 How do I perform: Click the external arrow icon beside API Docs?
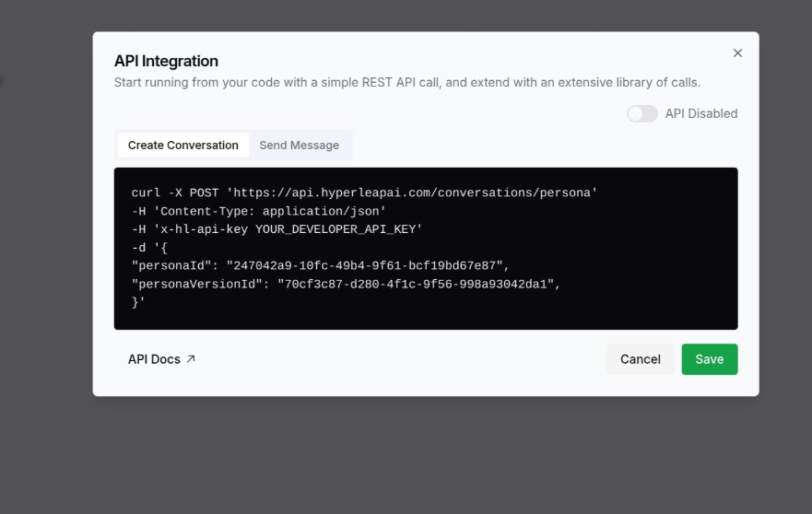click(191, 358)
